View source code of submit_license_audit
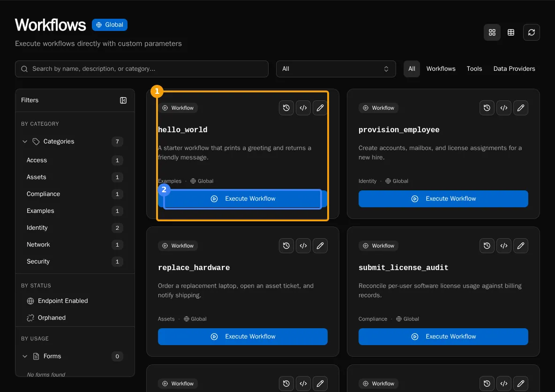 click(504, 246)
